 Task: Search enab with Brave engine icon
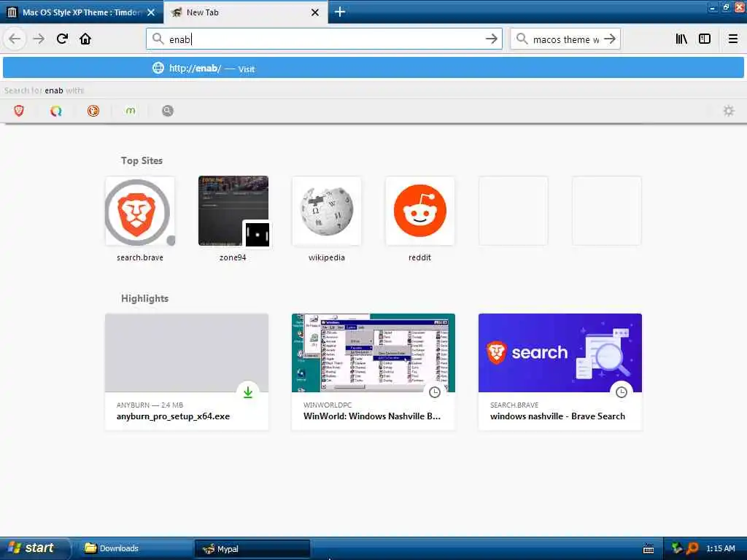coord(19,111)
